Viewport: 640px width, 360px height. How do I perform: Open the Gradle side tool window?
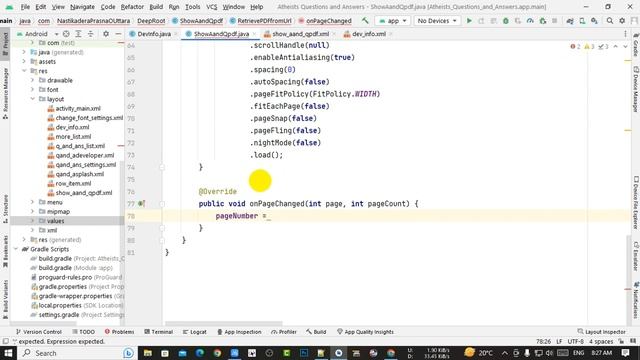point(636,46)
